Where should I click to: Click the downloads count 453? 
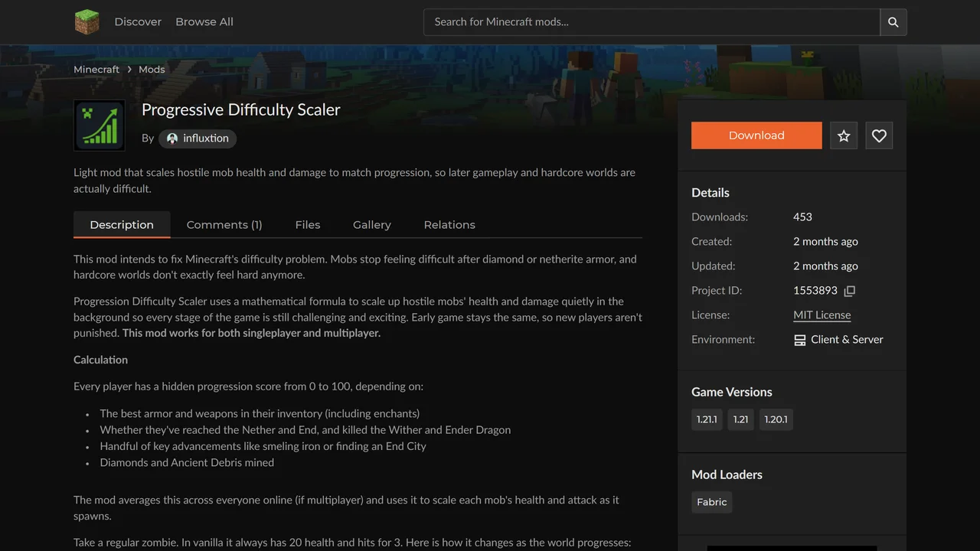pos(802,217)
